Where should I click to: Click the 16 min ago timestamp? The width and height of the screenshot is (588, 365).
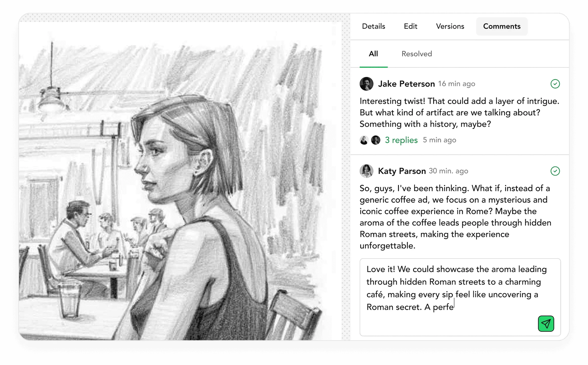pos(456,84)
